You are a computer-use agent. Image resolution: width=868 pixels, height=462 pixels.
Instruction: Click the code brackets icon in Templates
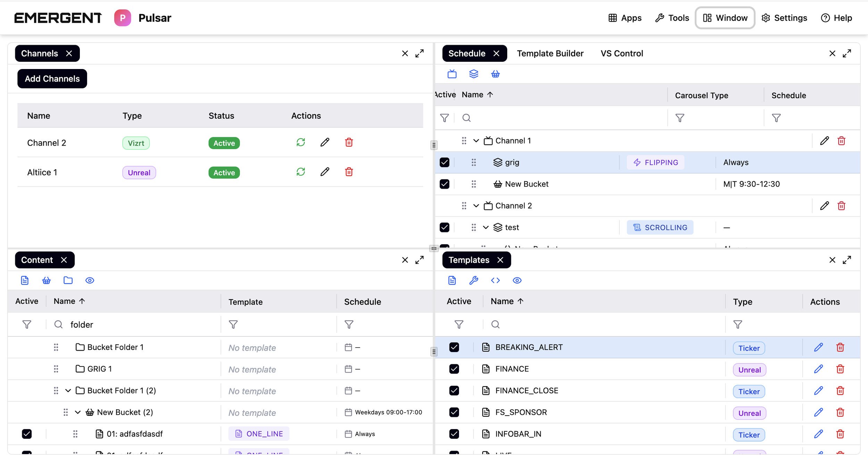pyautogui.click(x=495, y=280)
